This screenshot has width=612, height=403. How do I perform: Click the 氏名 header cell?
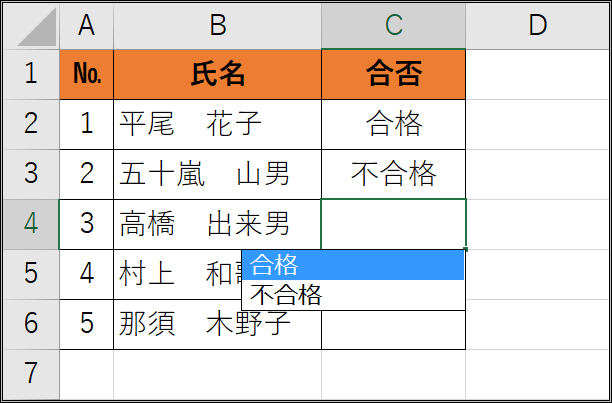click(217, 74)
